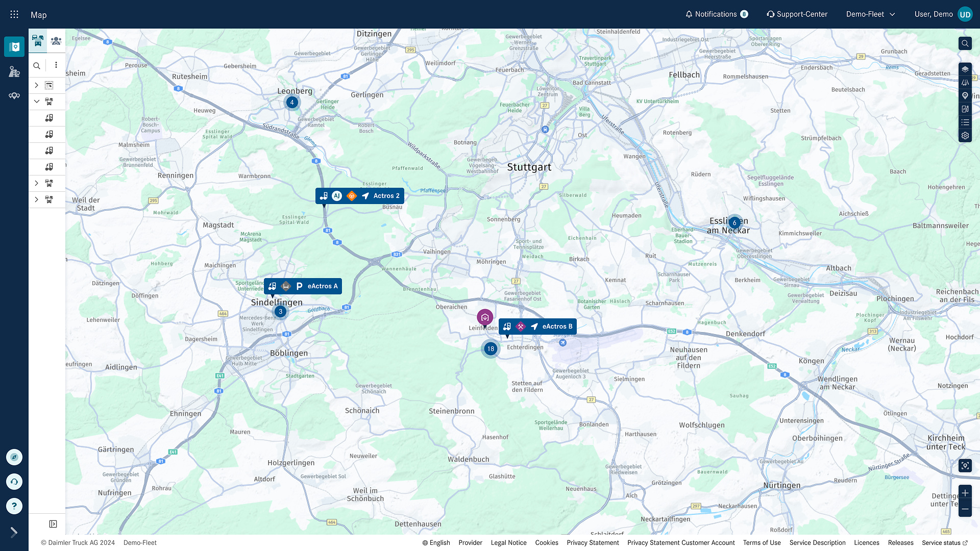This screenshot has height=551, width=980.
Task: Open the User, Demo profile menu
Action: pyautogui.click(x=934, y=14)
